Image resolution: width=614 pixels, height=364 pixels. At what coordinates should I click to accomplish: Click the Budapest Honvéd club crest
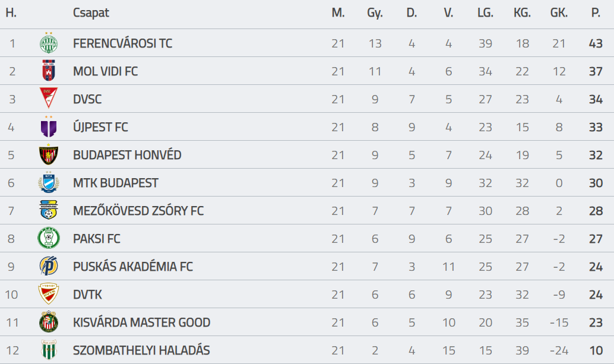[49, 154]
